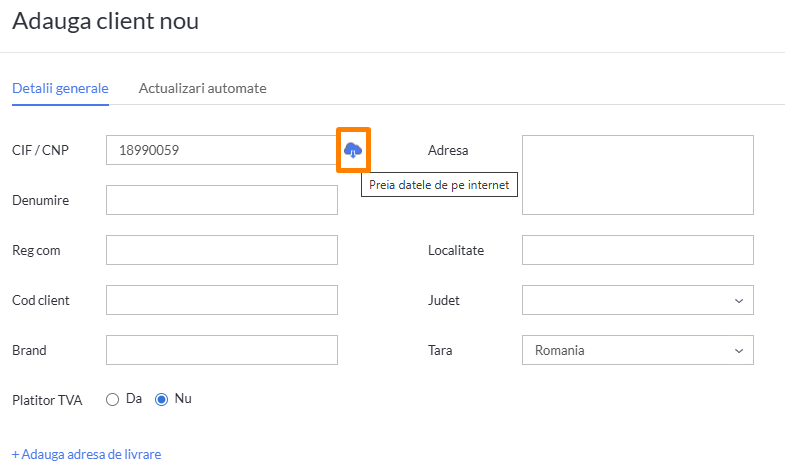Viewport: 785px width, 474px height.
Task: Open the Detalii generale tab
Action: click(60, 88)
